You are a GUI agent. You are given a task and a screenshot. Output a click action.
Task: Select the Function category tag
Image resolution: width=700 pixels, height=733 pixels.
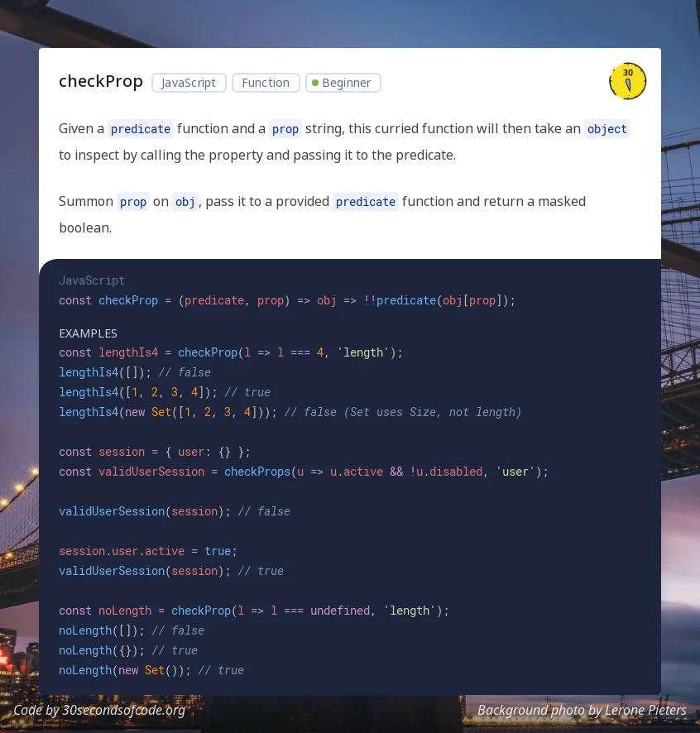[266, 83]
